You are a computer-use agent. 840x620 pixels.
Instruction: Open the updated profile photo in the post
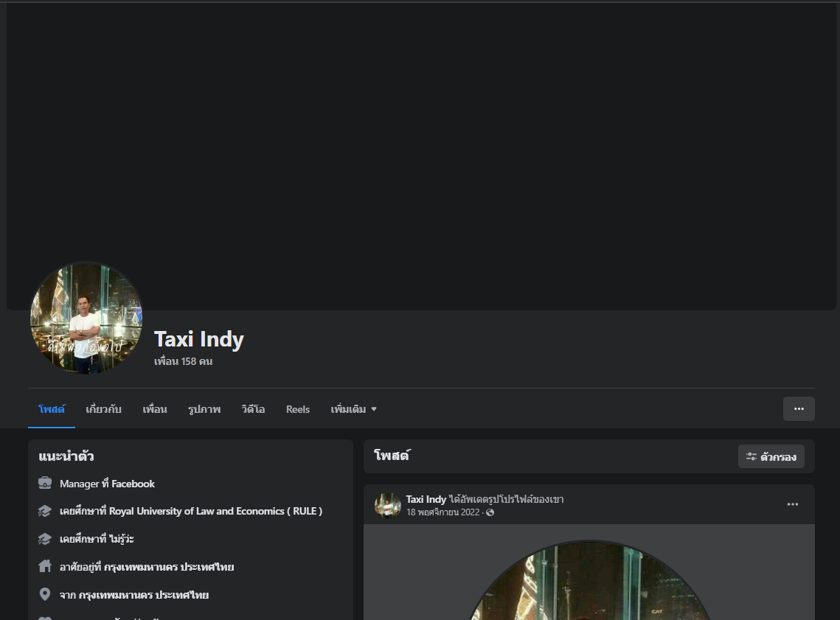click(x=589, y=581)
